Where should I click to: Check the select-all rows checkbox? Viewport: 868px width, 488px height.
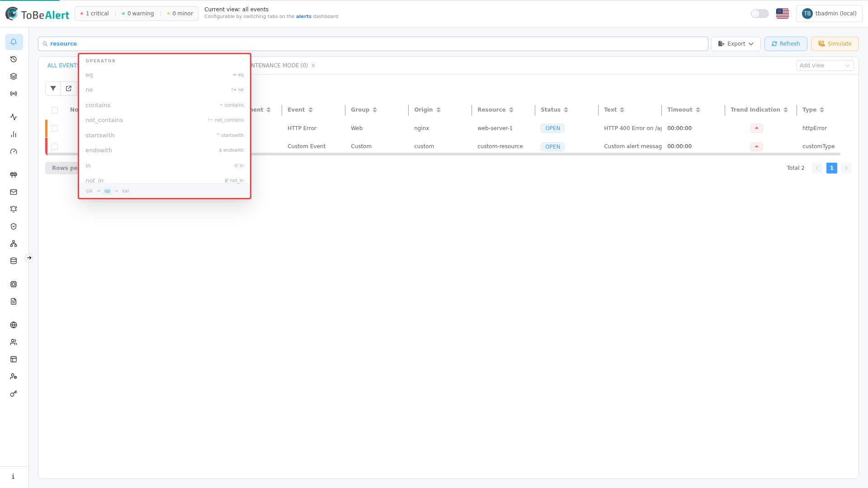tap(55, 110)
